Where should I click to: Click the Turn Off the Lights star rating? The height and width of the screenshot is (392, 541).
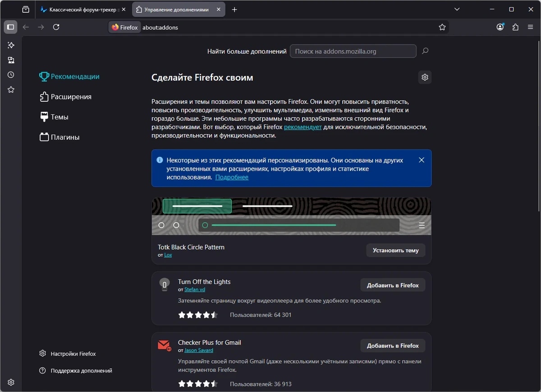[x=198, y=315]
